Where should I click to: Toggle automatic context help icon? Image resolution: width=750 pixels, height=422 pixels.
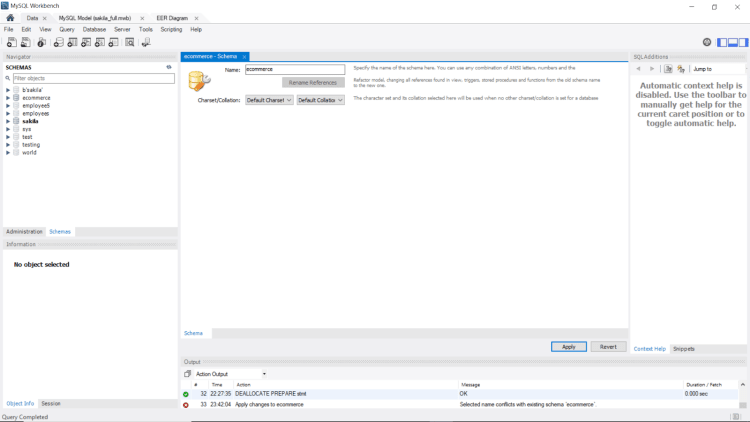[681, 69]
